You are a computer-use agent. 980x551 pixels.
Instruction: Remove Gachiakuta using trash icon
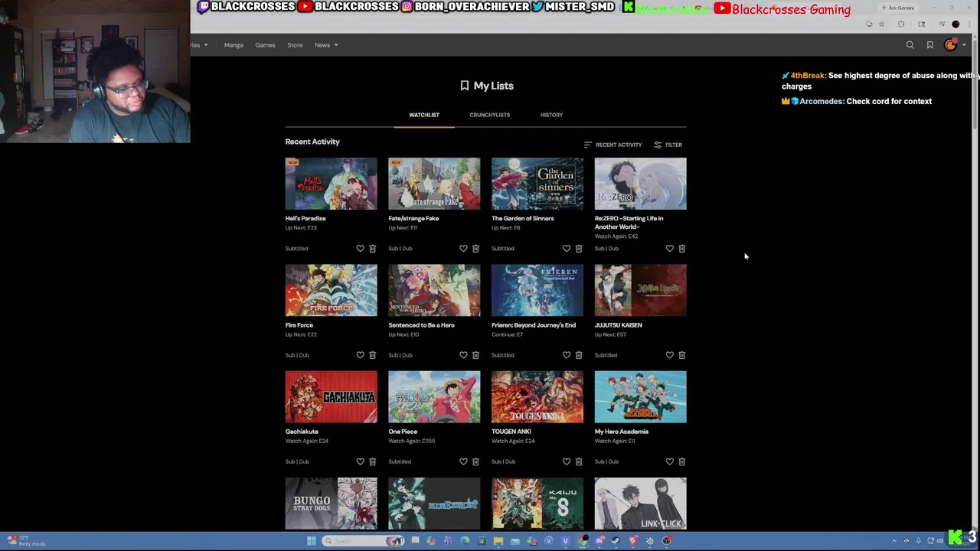click(x=373, y=461)
